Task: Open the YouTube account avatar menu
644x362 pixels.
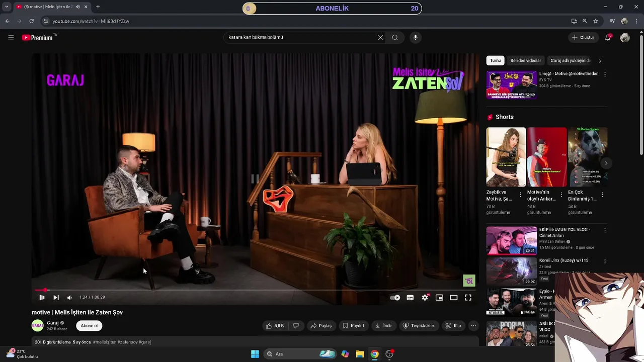Action: [625, 37]
